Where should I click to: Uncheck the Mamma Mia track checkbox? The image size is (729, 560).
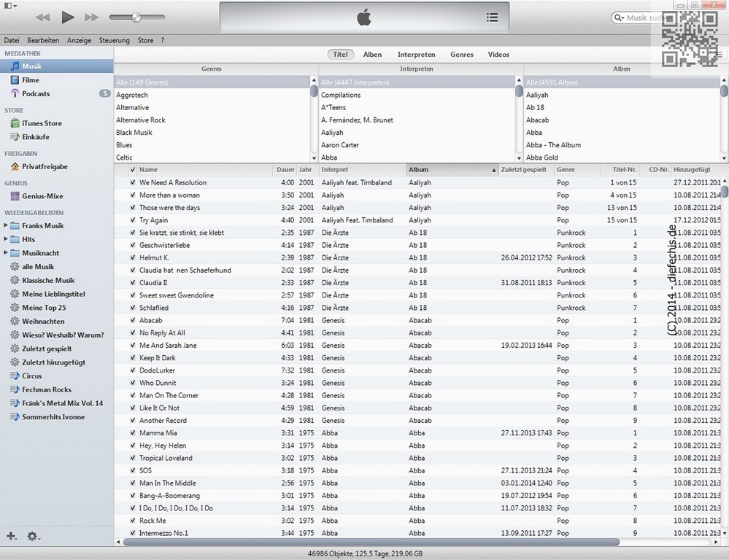pos(133,432)
